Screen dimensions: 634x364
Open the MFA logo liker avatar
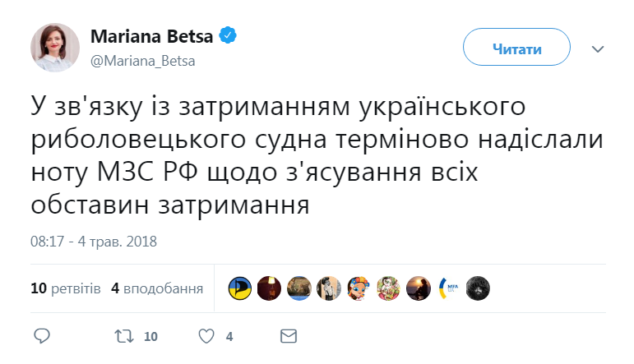(448, 288)
